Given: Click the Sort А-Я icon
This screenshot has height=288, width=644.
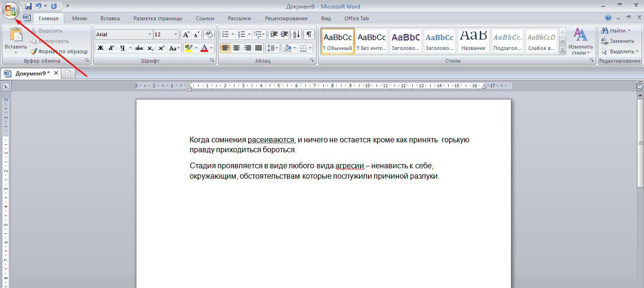Looking at the screenshot, I should point(296,34).
